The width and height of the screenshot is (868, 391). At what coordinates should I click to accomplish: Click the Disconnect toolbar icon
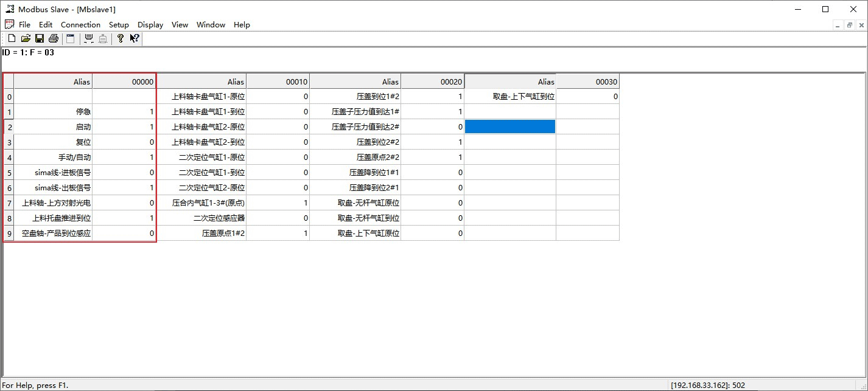click(x=103, y=39)
